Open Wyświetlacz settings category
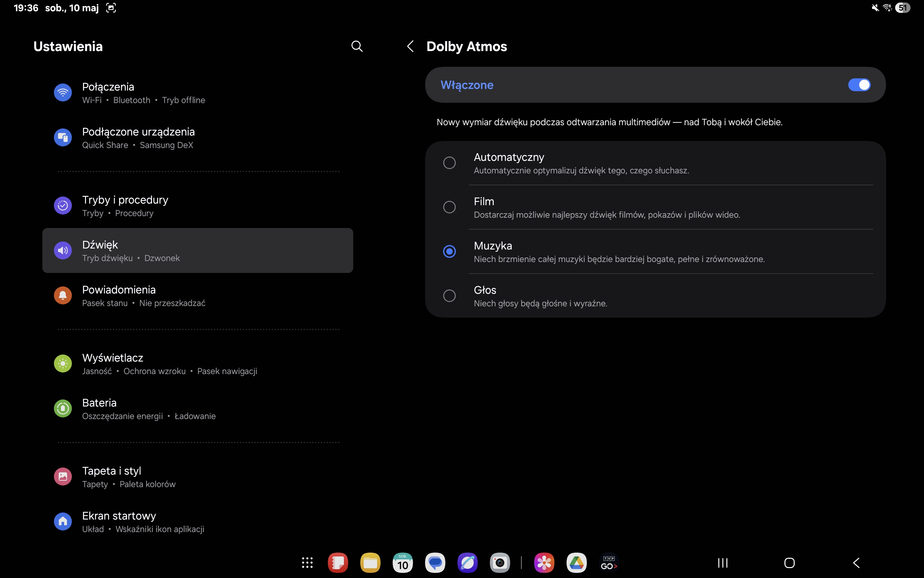The width and height of the screenshot is (924, 578). point(198,363)
